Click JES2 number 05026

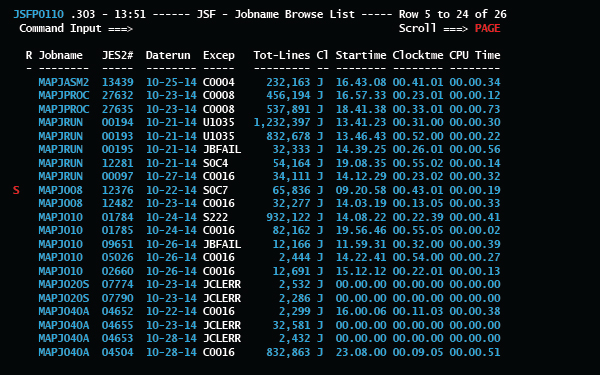117,257
